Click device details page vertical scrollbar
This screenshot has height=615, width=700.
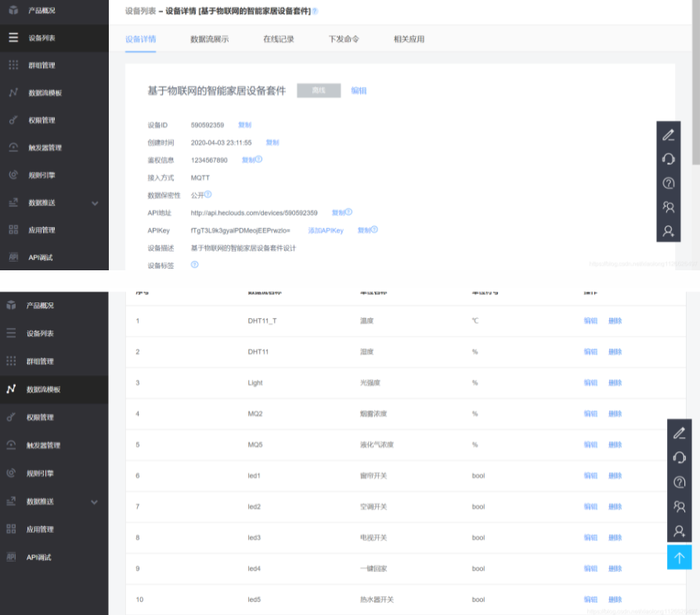point(696,82)
